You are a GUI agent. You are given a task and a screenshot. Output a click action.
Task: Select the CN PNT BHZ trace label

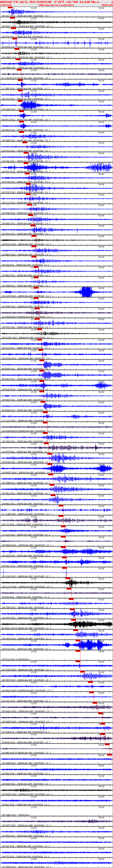tap(26, 452)
